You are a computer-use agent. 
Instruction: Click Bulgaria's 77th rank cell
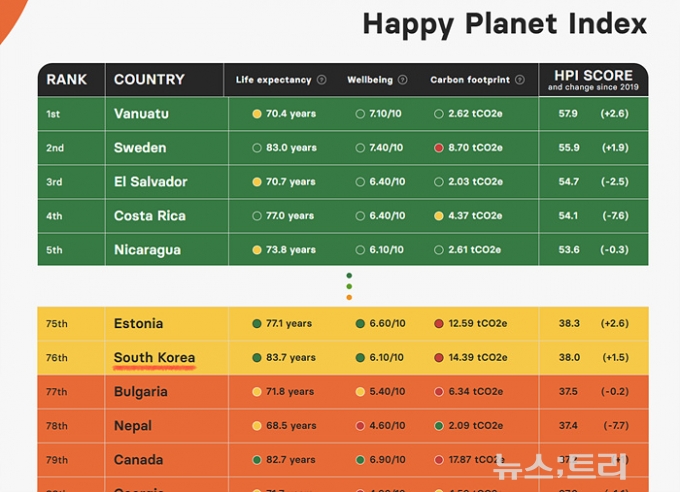(57, 392)
